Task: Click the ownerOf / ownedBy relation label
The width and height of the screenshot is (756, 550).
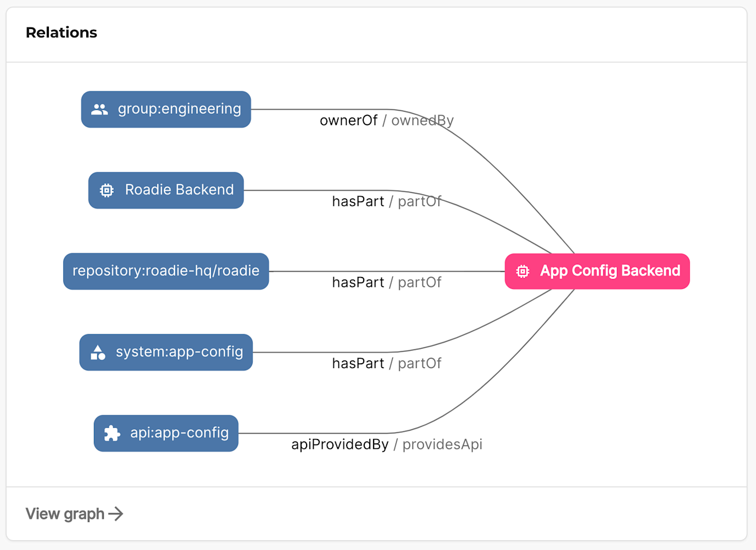Action: pos(386,120)
